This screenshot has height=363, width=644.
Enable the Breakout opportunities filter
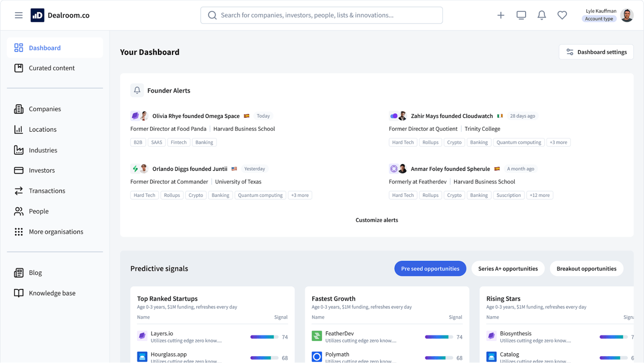click(x=586, y=269)
